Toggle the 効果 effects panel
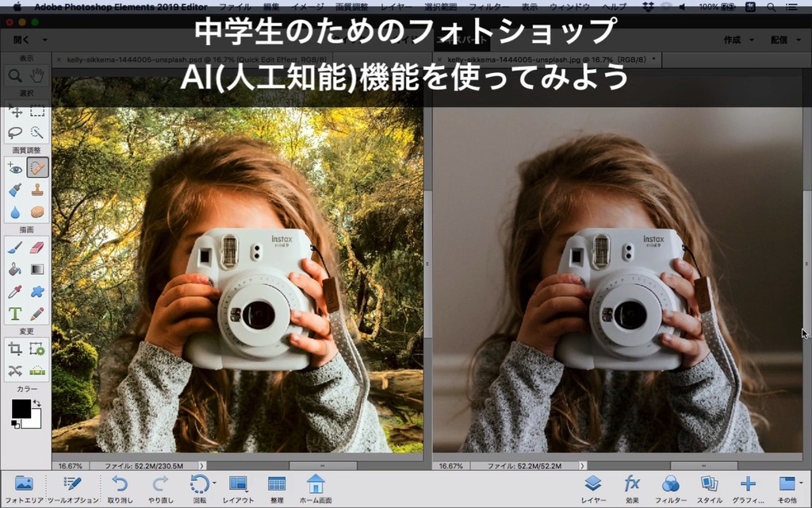Viewport: 812px width, 508px height. coord(632,490)
